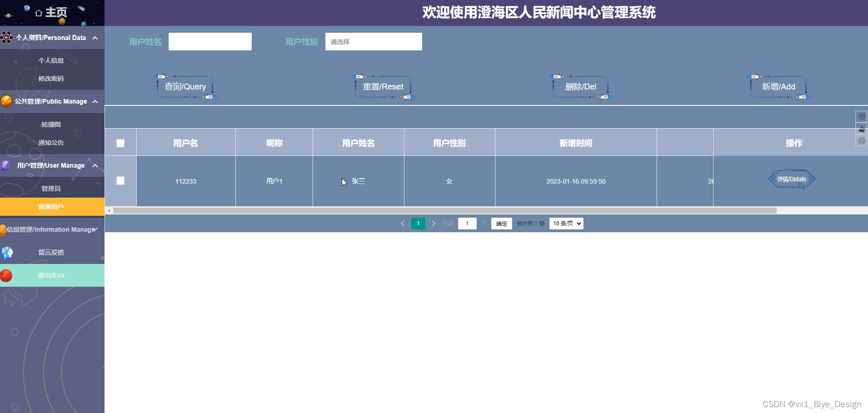Click the 确定 page jump button
The width and height of the screenshot is (868, 413).
click(x=501, y=224)
